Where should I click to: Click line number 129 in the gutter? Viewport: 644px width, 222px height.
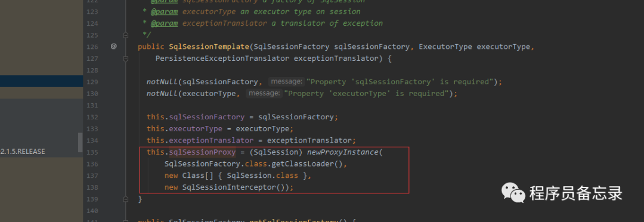pos(92,82)
